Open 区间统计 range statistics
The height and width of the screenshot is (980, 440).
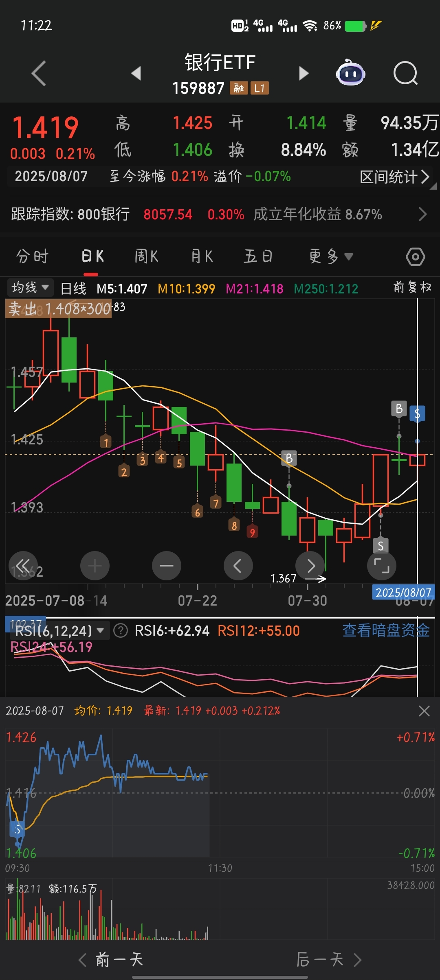coord(394,177)
